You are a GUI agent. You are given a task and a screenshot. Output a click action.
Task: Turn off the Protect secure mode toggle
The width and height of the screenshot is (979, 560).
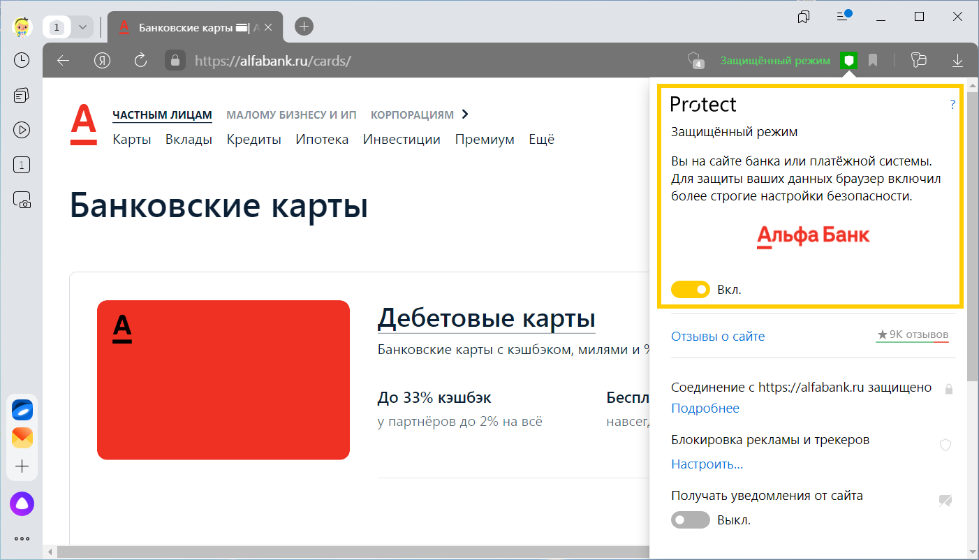click(691, 290)
